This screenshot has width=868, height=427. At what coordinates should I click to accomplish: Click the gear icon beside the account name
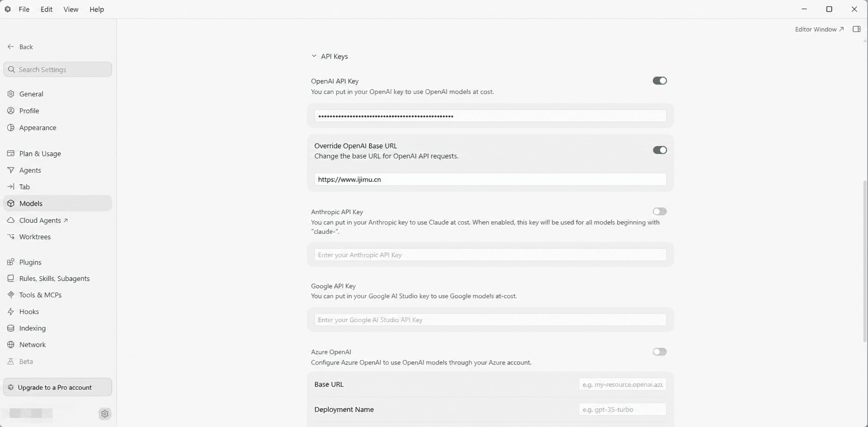click(x=105, y=414)
